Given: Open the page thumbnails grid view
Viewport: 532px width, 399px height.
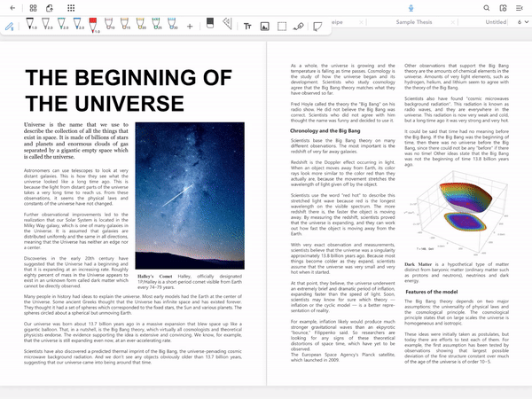Looking at the screenshot, I should [x=34, y=8].
